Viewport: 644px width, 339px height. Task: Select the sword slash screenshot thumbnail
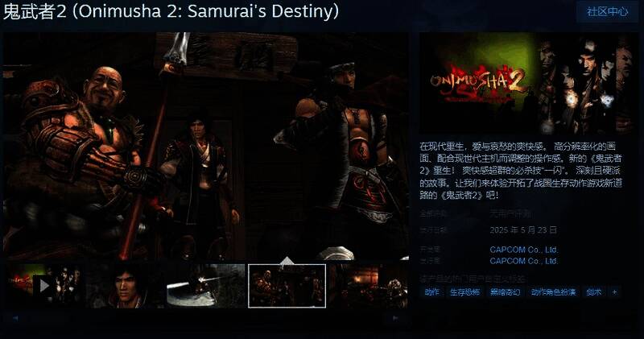tap(206, 286)
